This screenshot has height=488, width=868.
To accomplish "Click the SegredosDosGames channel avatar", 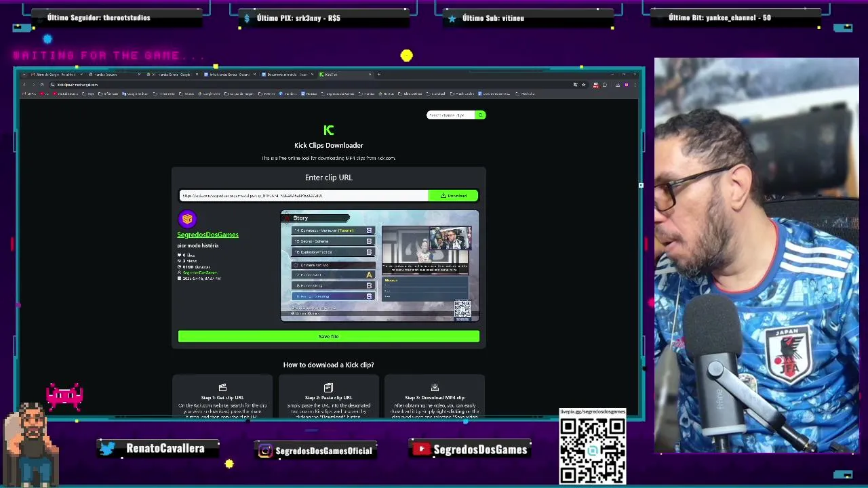I will pos(187,219).
